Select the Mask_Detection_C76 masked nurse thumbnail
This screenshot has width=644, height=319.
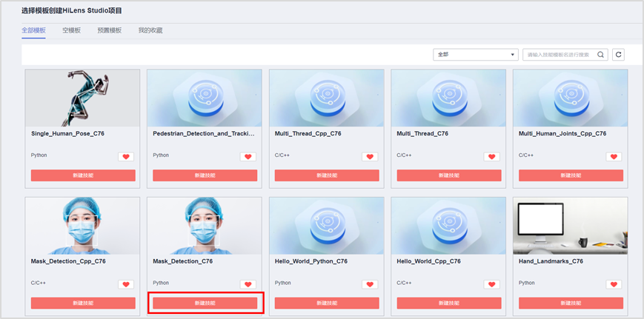(205, 226)
